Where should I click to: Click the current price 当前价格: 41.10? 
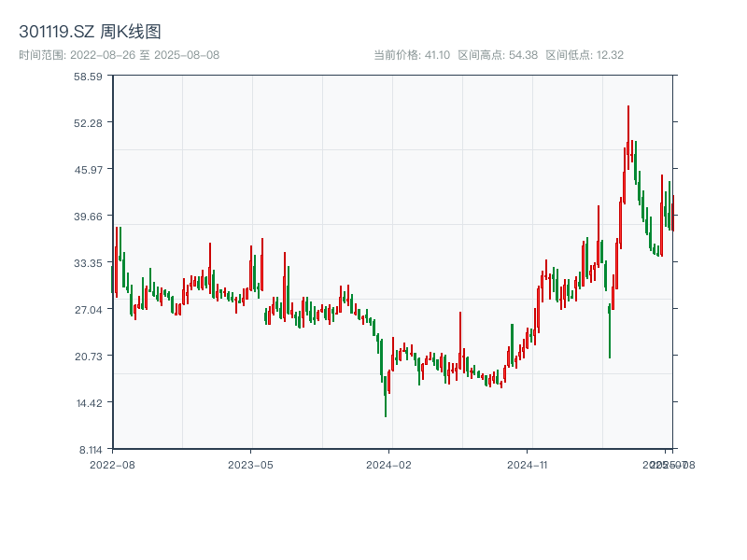412,55
